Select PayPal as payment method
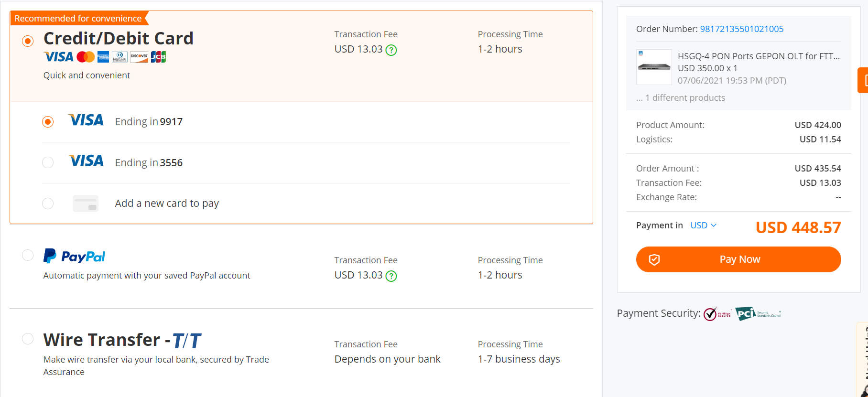The width and height of the screenshot is (868, 397). [28, 255]
